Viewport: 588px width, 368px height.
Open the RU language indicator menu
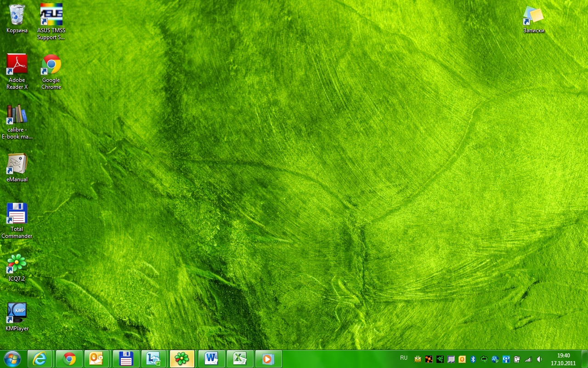[404, 358]
